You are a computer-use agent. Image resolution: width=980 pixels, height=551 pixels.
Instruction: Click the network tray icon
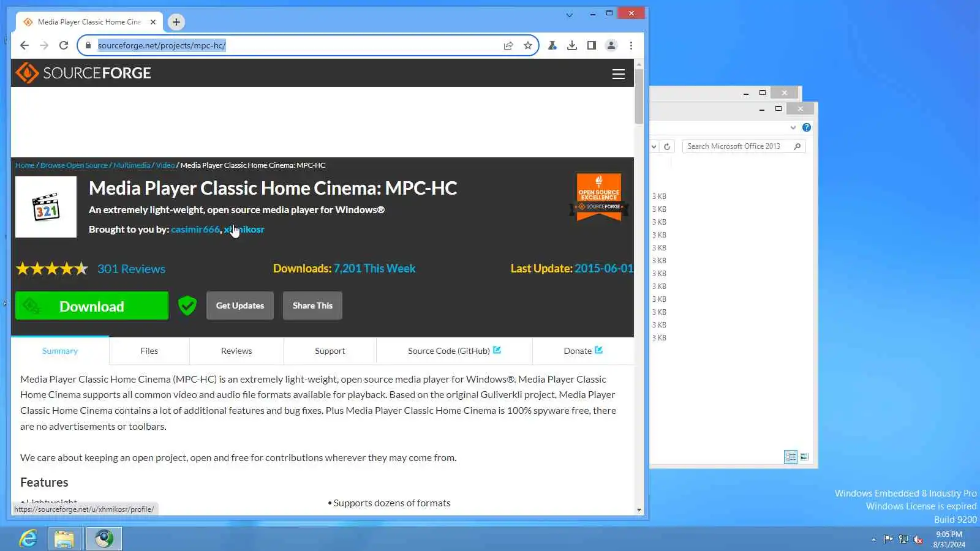point(903,539)
